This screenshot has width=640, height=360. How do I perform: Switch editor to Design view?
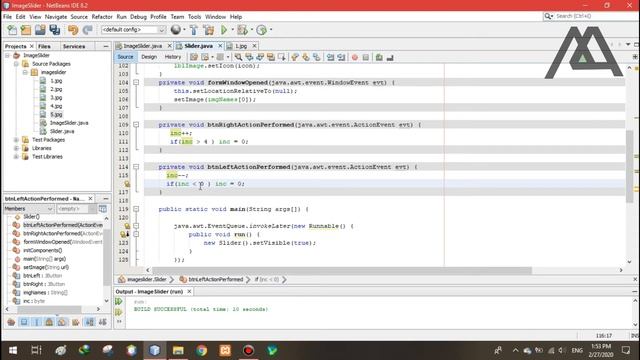[x=149, y=57]
